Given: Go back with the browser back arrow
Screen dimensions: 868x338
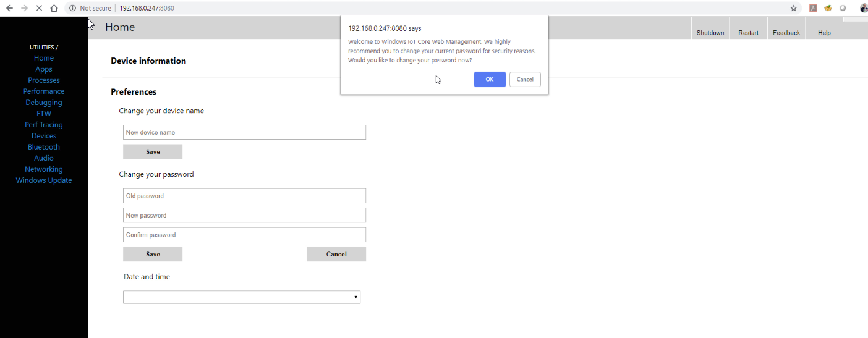Looking at the screenshot, I should tap(9, 8).
